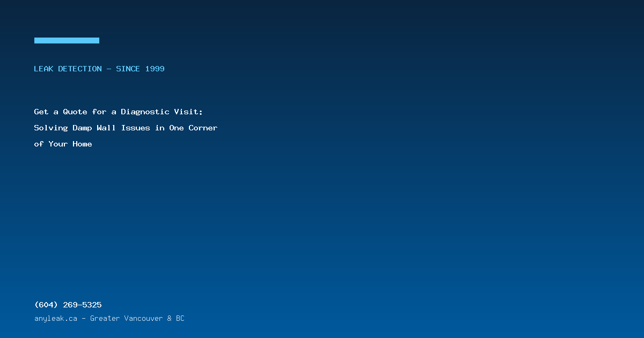Click the phone number (604) 269-5325
644x338 pixels.
coord(68,305)
